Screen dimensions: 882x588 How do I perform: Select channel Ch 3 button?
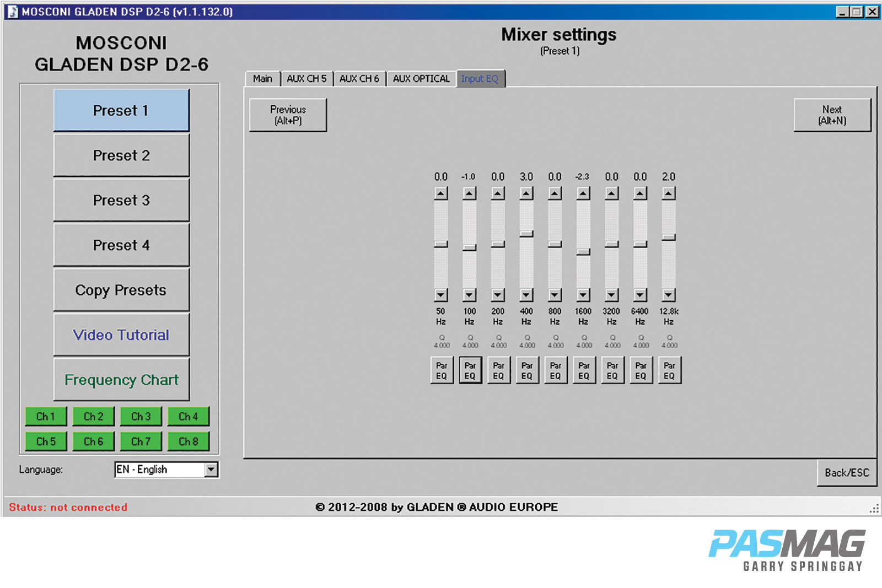[x=141, y=417]
